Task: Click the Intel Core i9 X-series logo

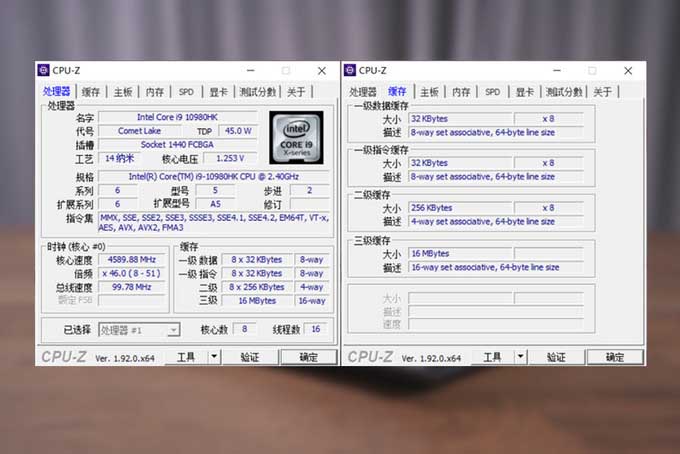Action: tap(296, 137)
